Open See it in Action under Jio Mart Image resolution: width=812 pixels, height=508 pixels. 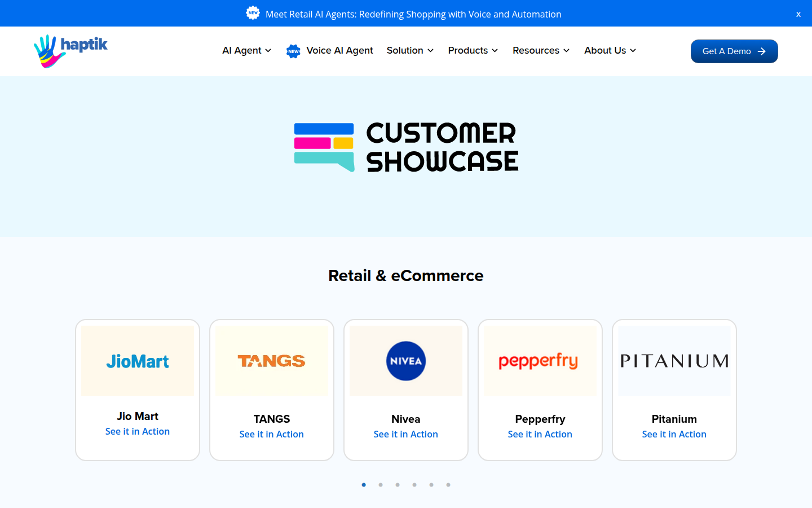[x=138, y=431]
